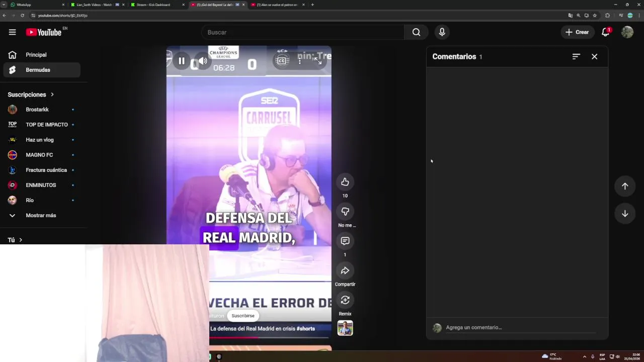Open Haz un vlog channel
The height and width of the screenshot is (362, 644).
pyautogui.click(x=42, y=140)
